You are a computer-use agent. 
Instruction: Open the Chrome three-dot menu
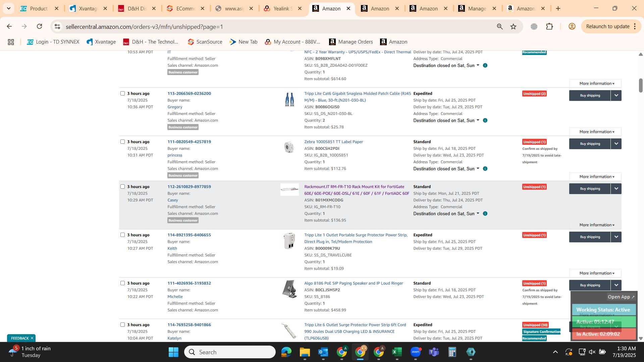(x=635, y=26)
